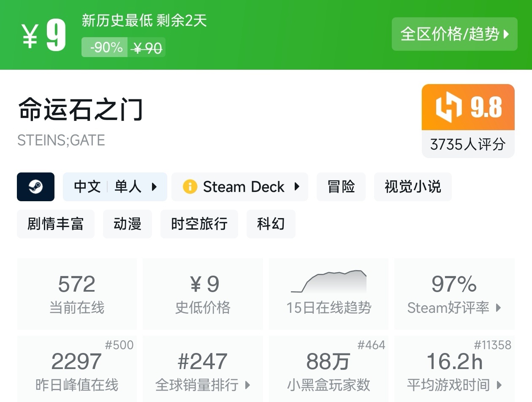Click the #500 rank label
The width and height of the screenshot is (532, 402).
(x=119, y=345)
